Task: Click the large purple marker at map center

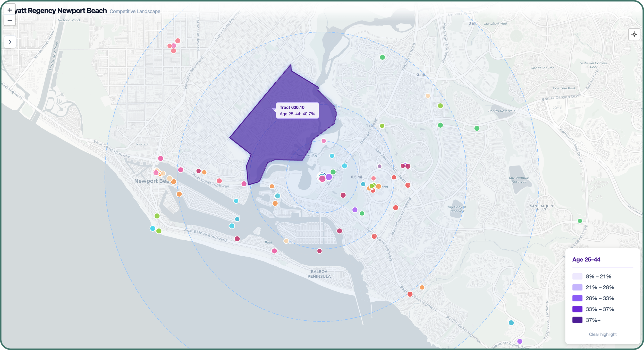Action: point(329,177)
